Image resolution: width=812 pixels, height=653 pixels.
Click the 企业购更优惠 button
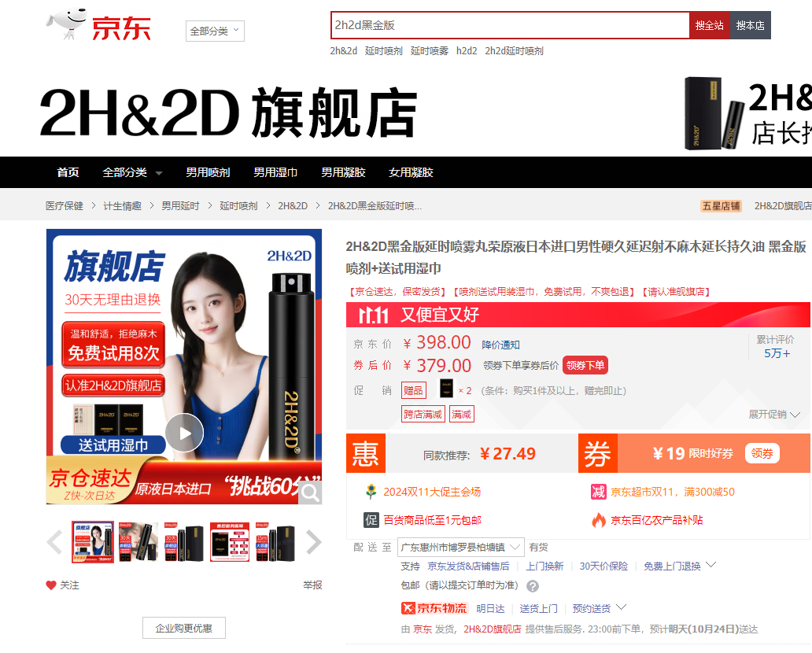pos(184,628)
